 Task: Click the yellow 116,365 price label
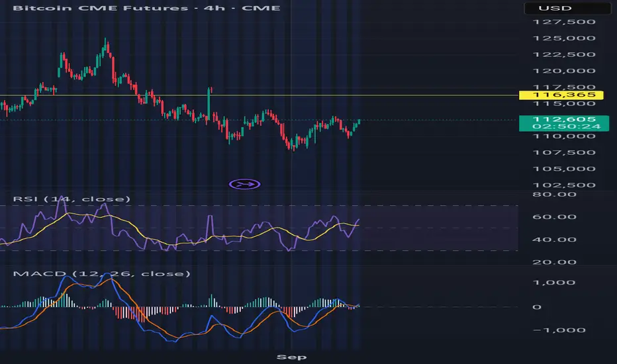pos(561,95)
